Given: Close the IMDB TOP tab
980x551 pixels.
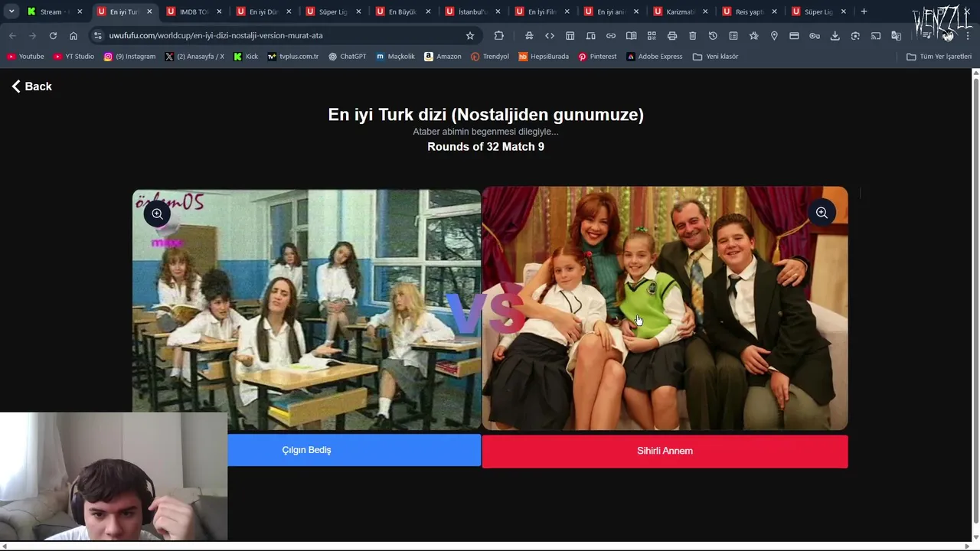Looking at the screenshot, I should (220, 11).
